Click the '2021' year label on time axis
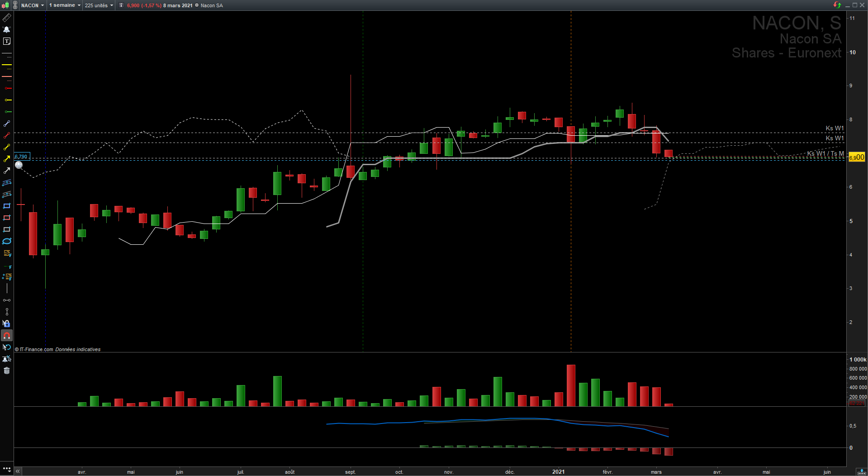 pos(558,471)
